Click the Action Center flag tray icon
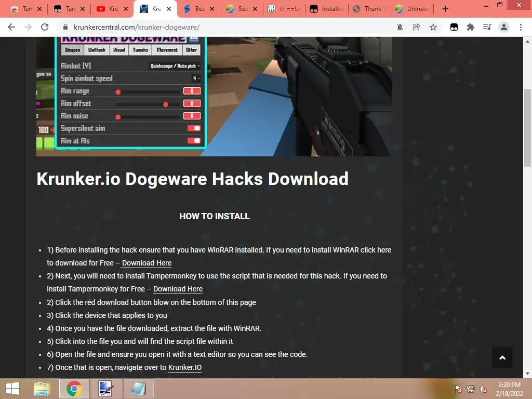The height and width of the screenshot is (399, 532). [x=458, y=389]
